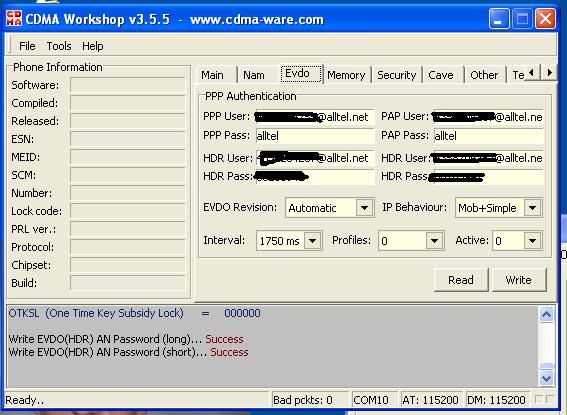Click the Ready.. status text
The image size is (567, 415).
pyautogui.click(x=25, y=400)
